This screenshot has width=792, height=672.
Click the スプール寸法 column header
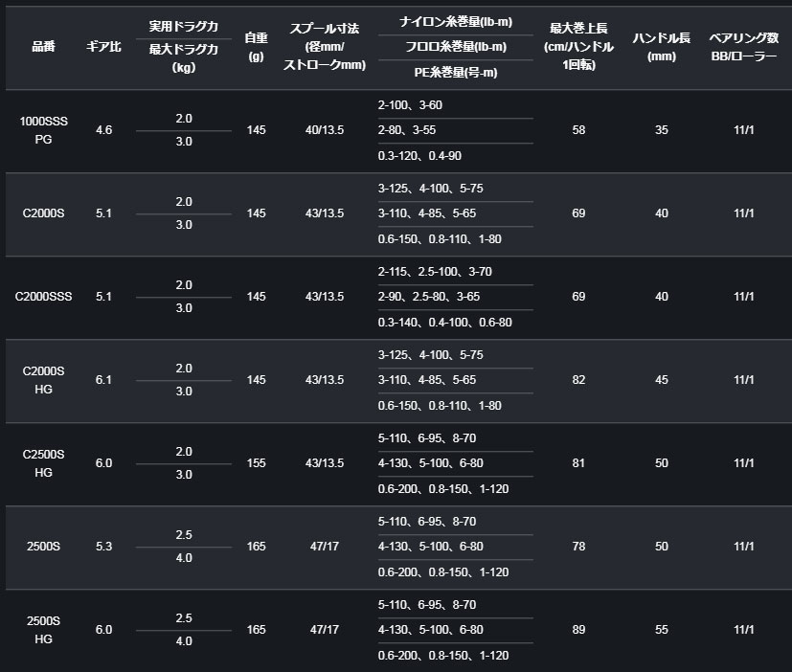326,46
